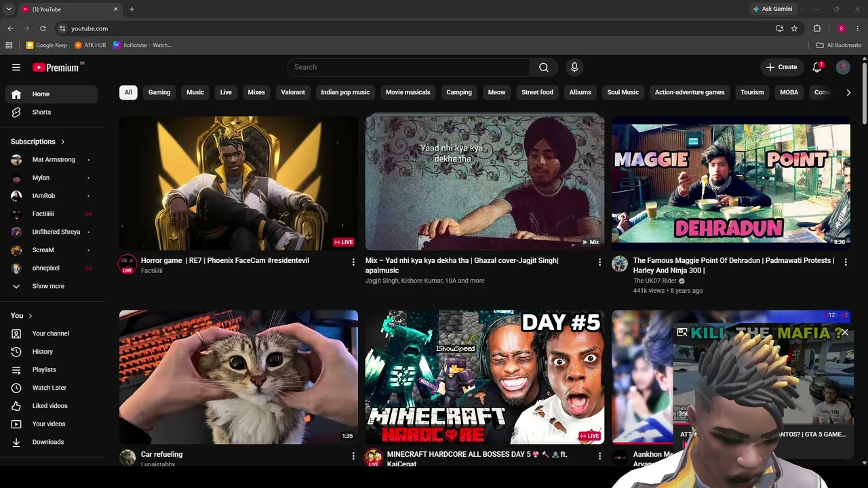Open Mat Armstrong subscription in sidebar
Screen dimensions: 868x488
pos(52,160)
